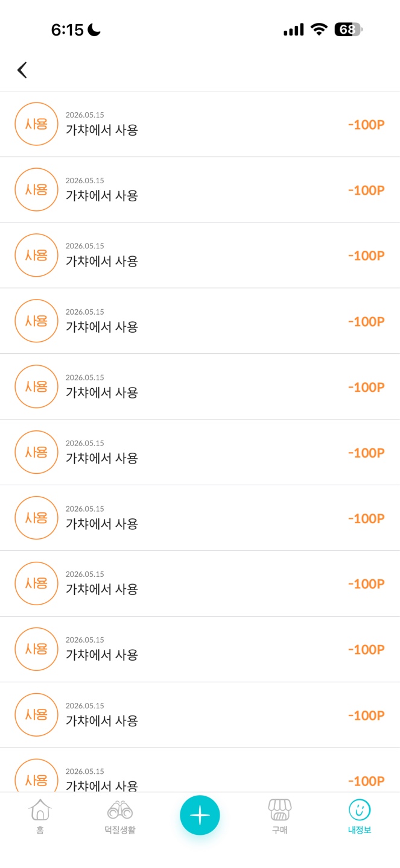
Task: Open the 덕질생활 binoculars icon
Action: click(119, 810)
